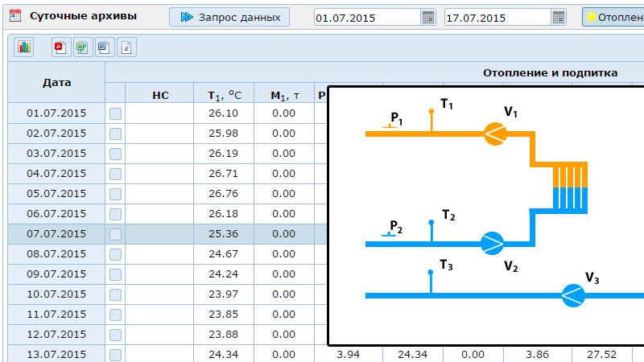Viewport: 644px width, 362px height.
Task: Tick the checkbox for 10.07.2015
Action: (115, 294)
